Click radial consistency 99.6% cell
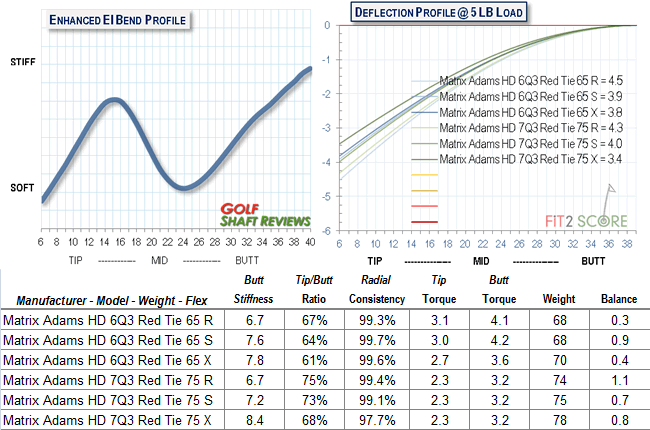The height and width of the screenshot is (430, 650). pos(377,360)
